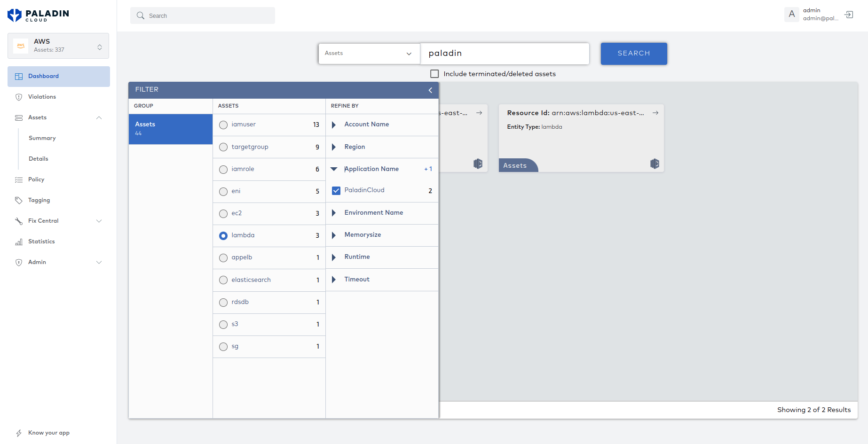Click the Tagging menu link
This screenshot has height=444, width=868.
39,200
